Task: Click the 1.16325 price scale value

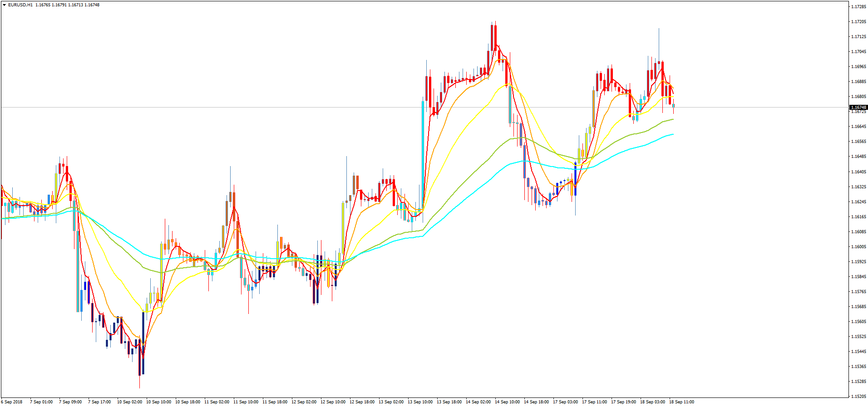Action: coord(858,187)
